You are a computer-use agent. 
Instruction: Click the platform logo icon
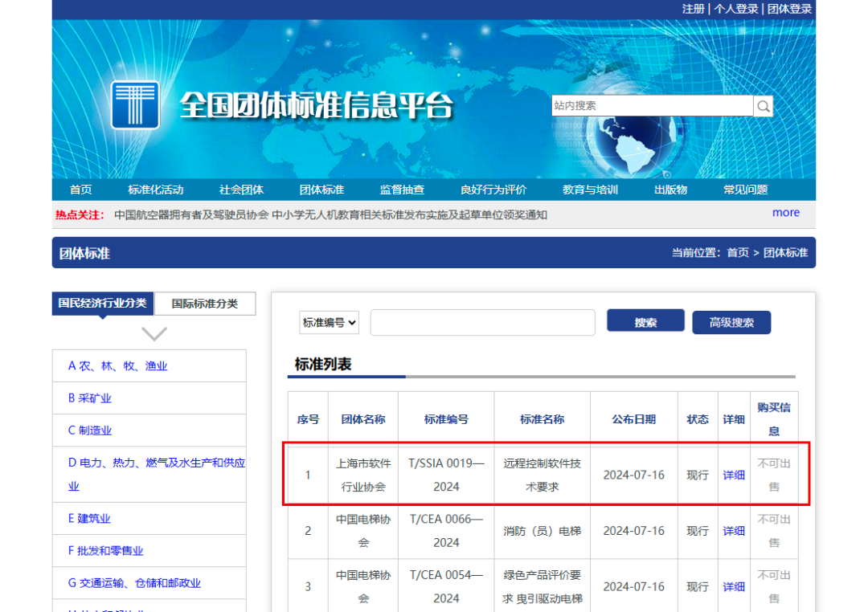click(135, 104)
